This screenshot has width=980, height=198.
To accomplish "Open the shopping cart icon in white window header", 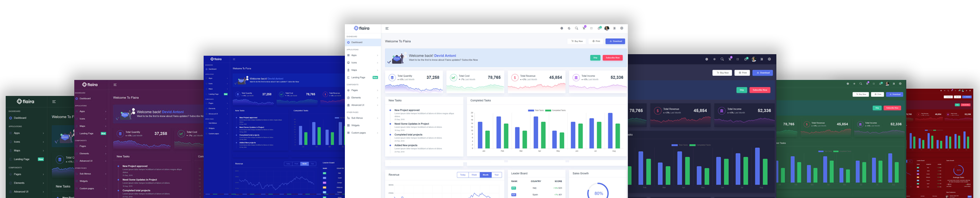I will (x=584, y=28).
